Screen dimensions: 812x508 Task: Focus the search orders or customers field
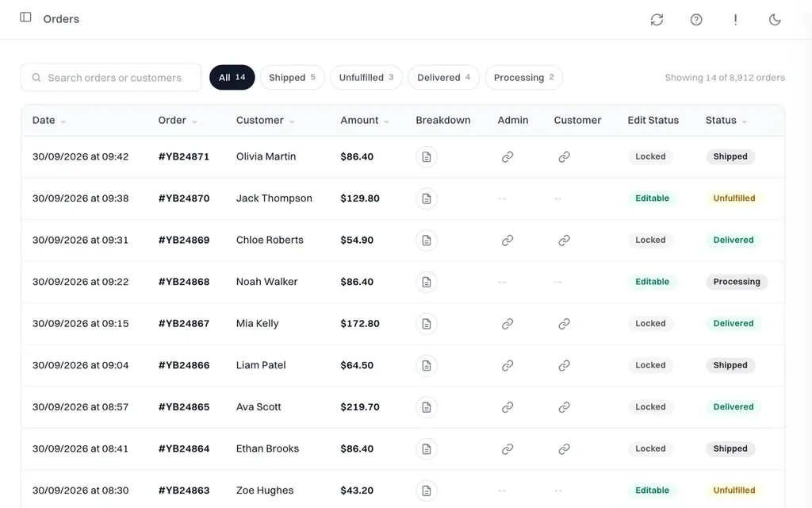coord(111,77)
